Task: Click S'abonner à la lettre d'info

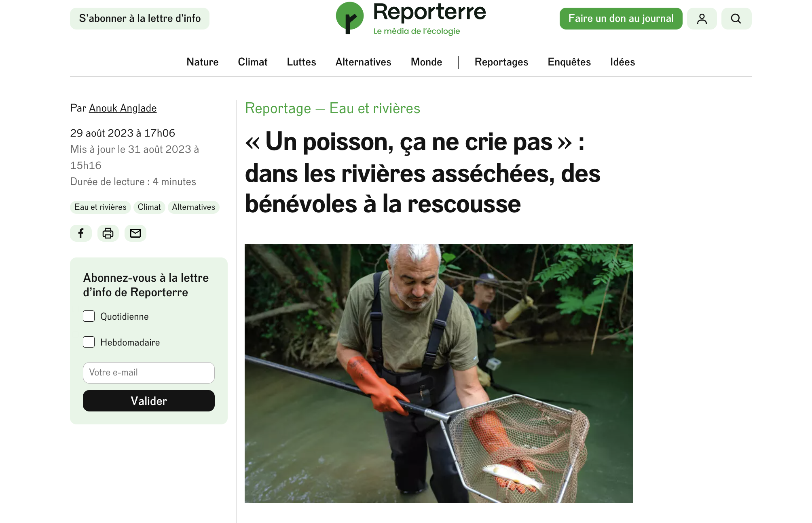Action: click(x=140, y=19)
